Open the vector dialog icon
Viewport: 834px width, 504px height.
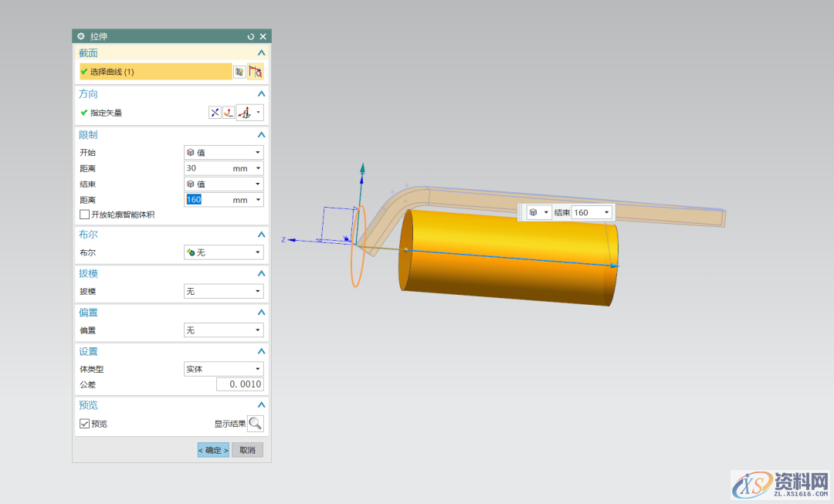[x=229, y=113]
